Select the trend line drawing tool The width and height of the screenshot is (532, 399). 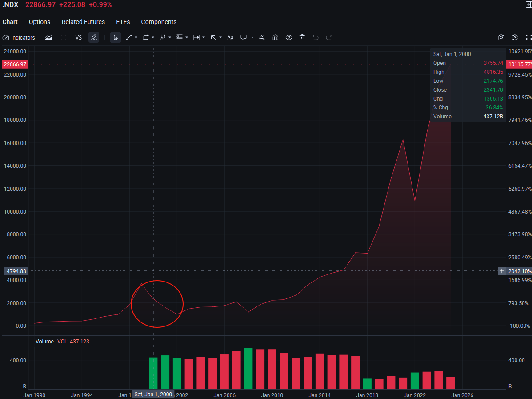click(x=129, y=38)
